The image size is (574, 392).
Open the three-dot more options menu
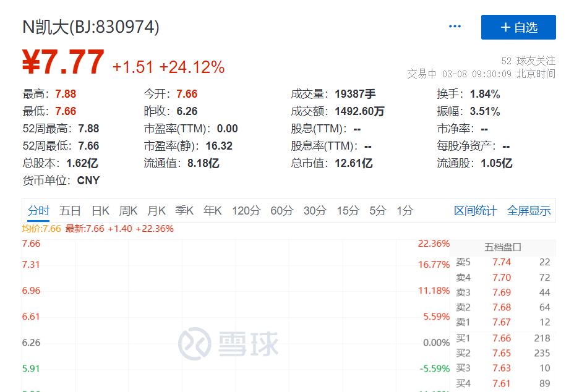(x=455, y=27)
